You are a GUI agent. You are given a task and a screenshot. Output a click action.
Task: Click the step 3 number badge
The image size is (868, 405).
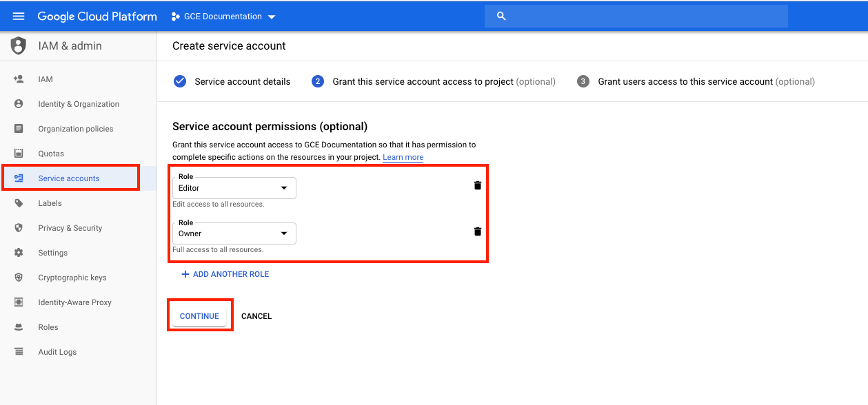pyautogui.click(x=583, y=81)
